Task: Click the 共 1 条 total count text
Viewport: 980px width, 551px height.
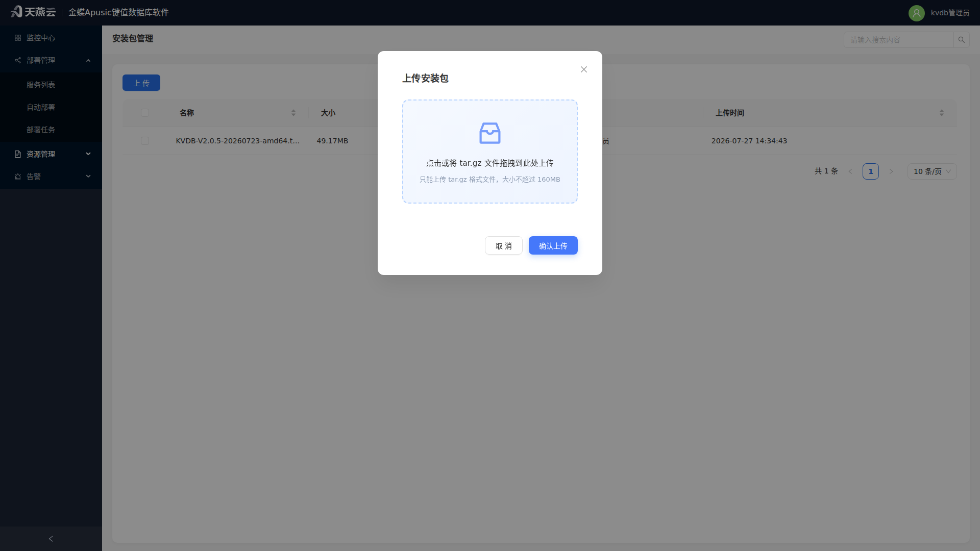Action: point(826,171)
